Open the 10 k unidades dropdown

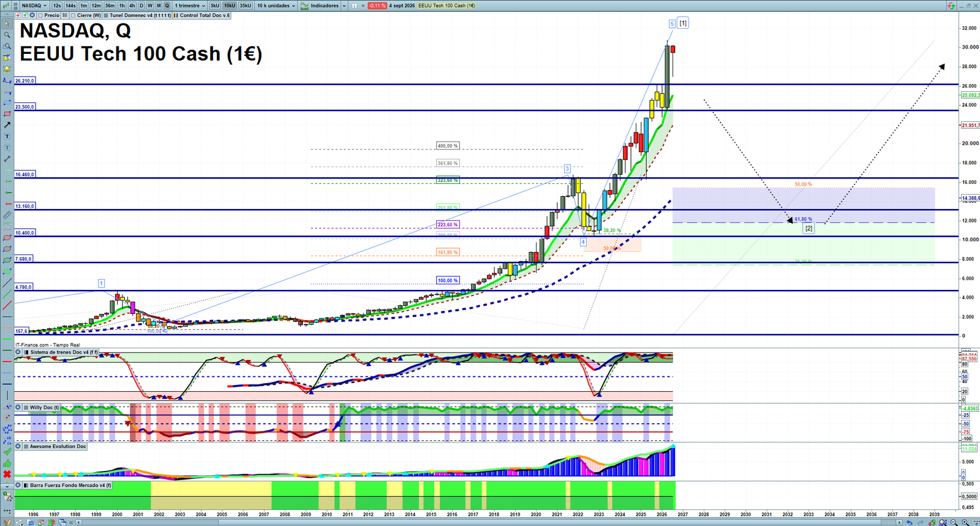tap(276, 6)
